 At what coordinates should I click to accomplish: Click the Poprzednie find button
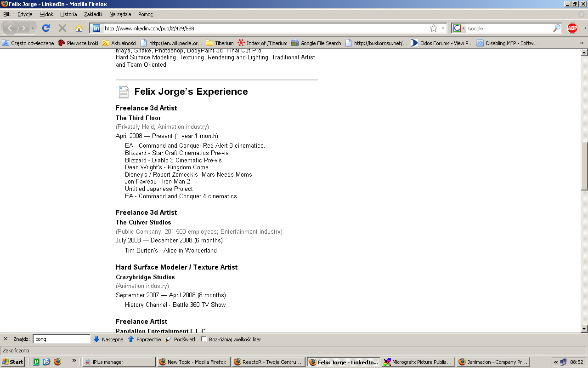(x=144, y=339)
